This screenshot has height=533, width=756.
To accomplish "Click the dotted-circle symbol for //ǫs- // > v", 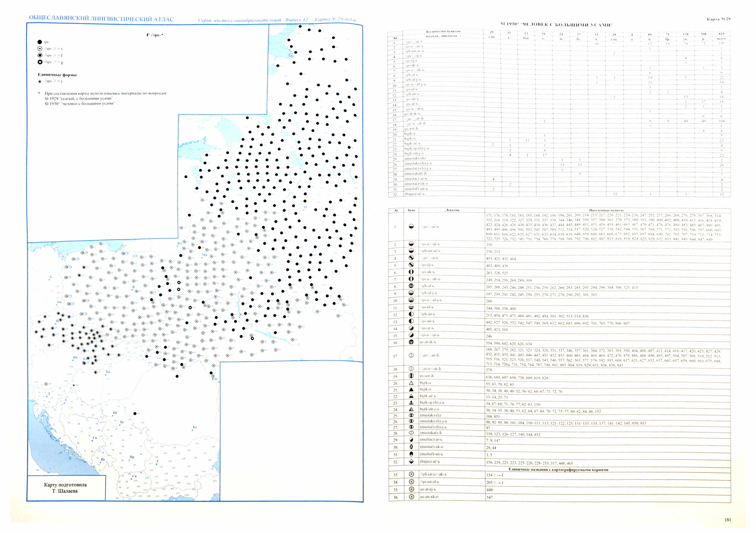I will click(40, 49).
